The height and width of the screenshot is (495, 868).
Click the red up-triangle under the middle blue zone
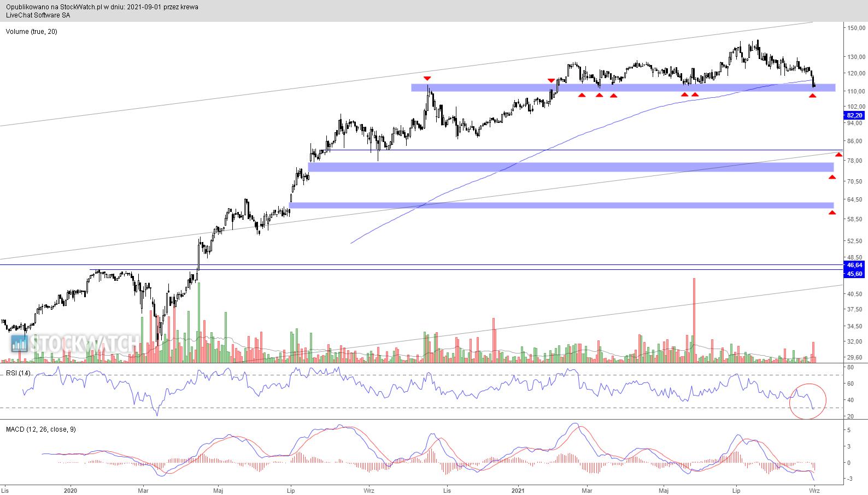click(832, 177)
